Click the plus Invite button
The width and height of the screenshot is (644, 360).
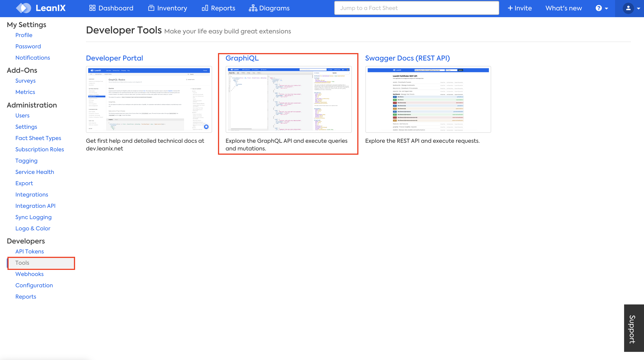coord(519,8)
